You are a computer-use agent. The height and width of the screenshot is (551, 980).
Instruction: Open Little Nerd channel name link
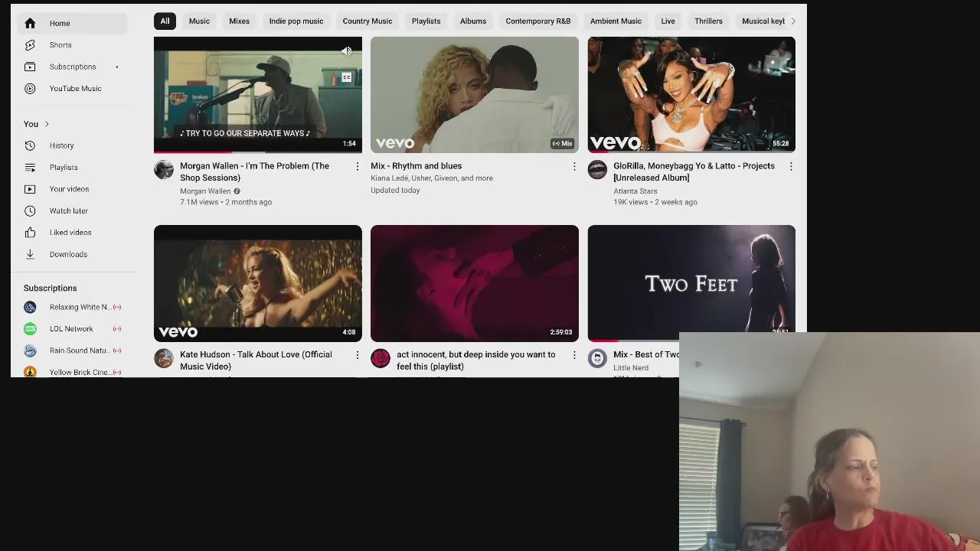(631, 368)
